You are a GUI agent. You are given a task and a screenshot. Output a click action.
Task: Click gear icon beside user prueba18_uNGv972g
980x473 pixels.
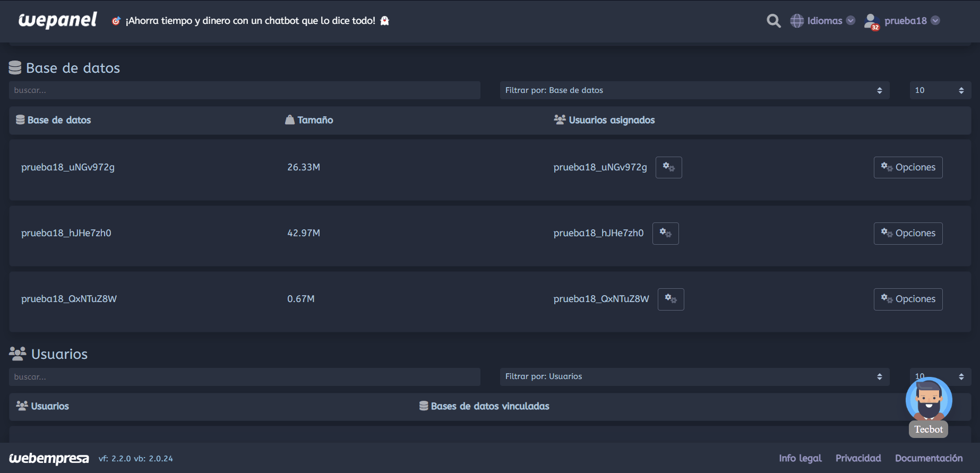pos(668,167)
